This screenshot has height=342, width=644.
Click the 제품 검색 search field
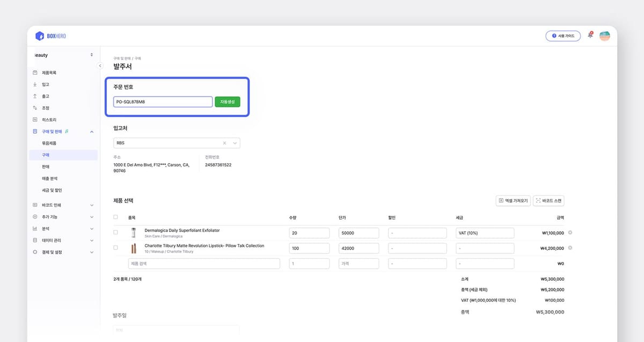[203, 264]
